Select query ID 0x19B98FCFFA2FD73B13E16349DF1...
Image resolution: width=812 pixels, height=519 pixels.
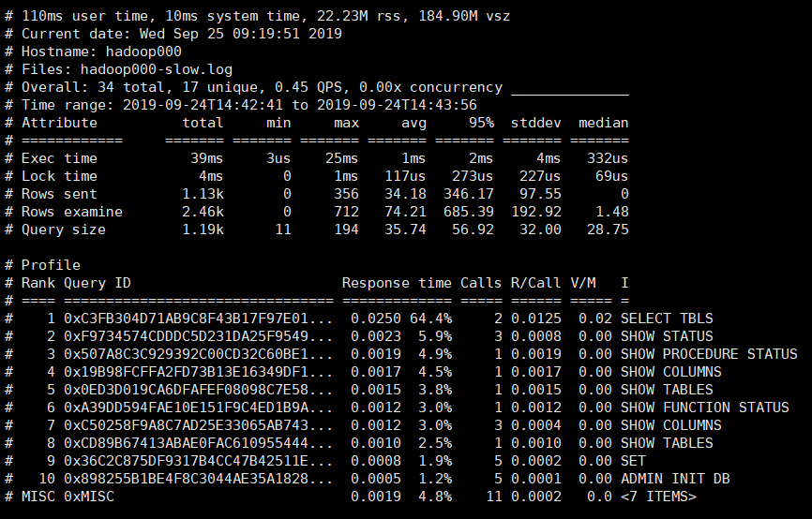tap(198, 372)
